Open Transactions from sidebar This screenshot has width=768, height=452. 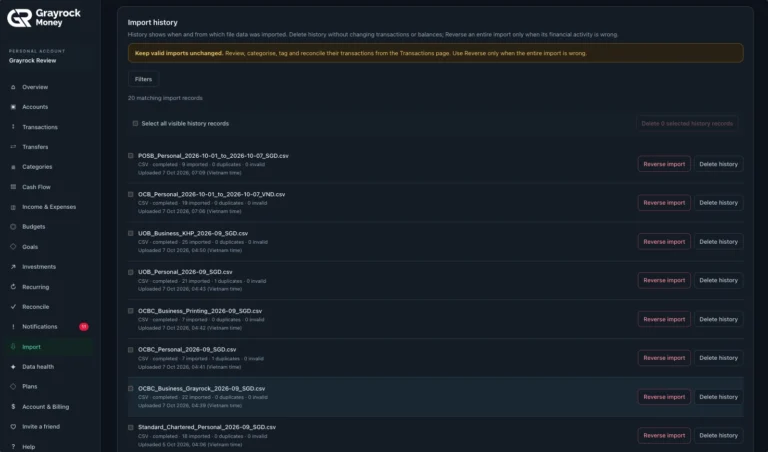coord(40,127)
